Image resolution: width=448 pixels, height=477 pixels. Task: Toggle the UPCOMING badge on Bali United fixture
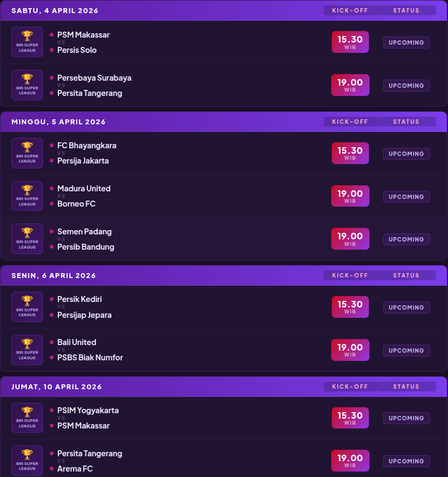pos(406,351)
